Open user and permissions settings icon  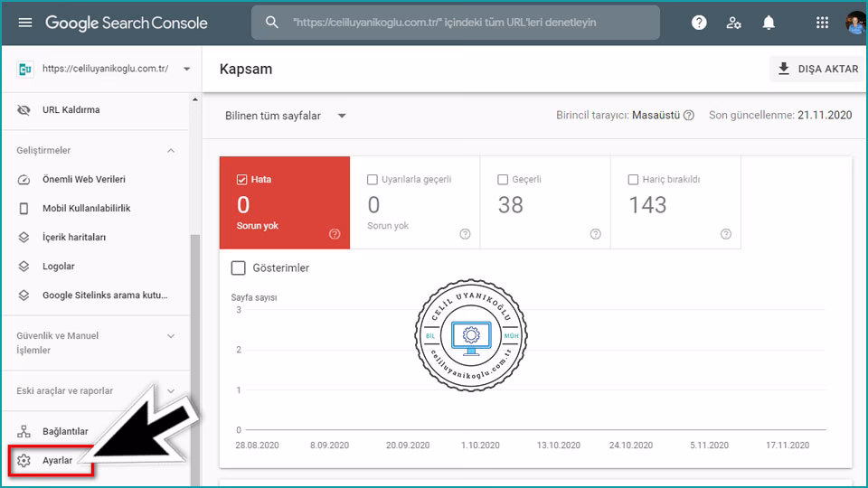click(x=733, y=23)
